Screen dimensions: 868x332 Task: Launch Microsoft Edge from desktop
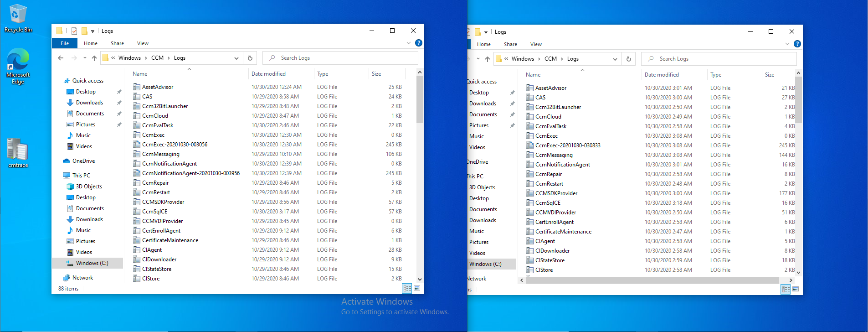18,67
